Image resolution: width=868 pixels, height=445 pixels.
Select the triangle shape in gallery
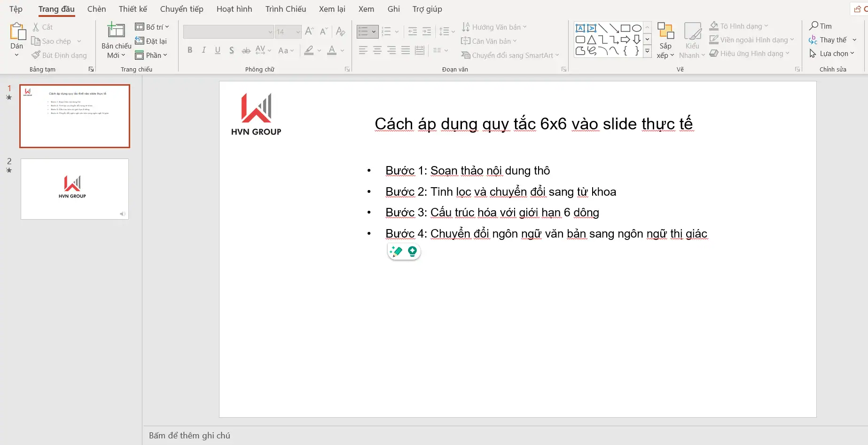pyautogui.click(x=592, y=40)
